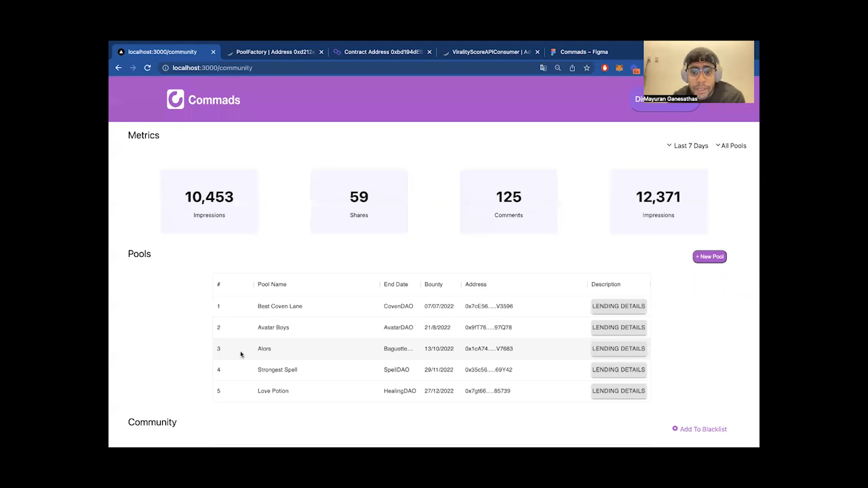Close the localhost:3000/community tab

point(213,52)
